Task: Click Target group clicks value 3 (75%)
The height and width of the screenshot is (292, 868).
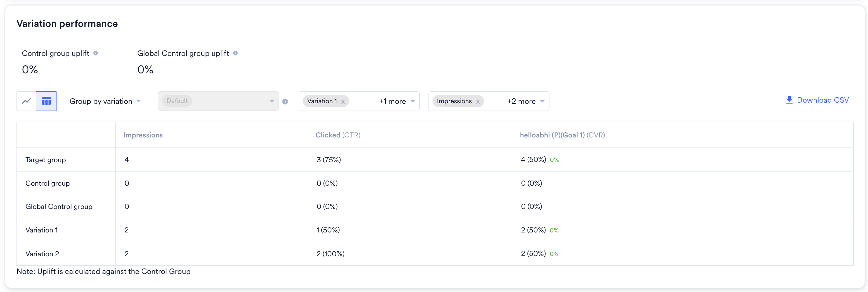Action: [x=329, y=160]
